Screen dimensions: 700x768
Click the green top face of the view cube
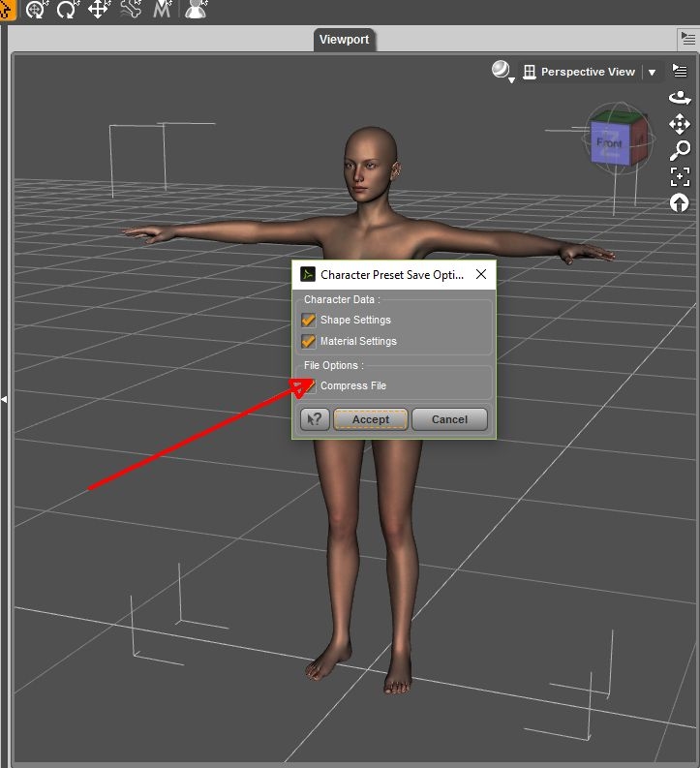[621, 118]
